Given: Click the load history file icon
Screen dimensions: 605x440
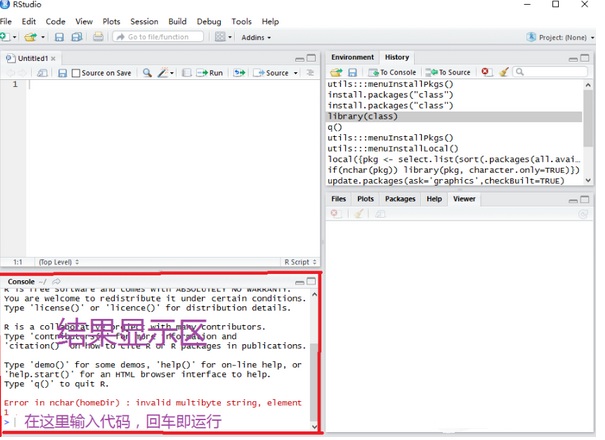Looking at the screenshot, I should pos(337,72).
